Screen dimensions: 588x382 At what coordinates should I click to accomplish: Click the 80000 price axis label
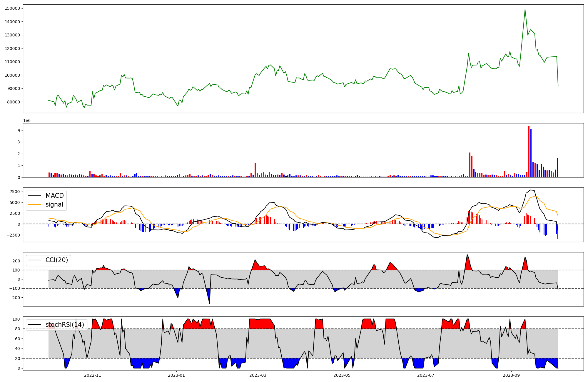click(14, 102)
